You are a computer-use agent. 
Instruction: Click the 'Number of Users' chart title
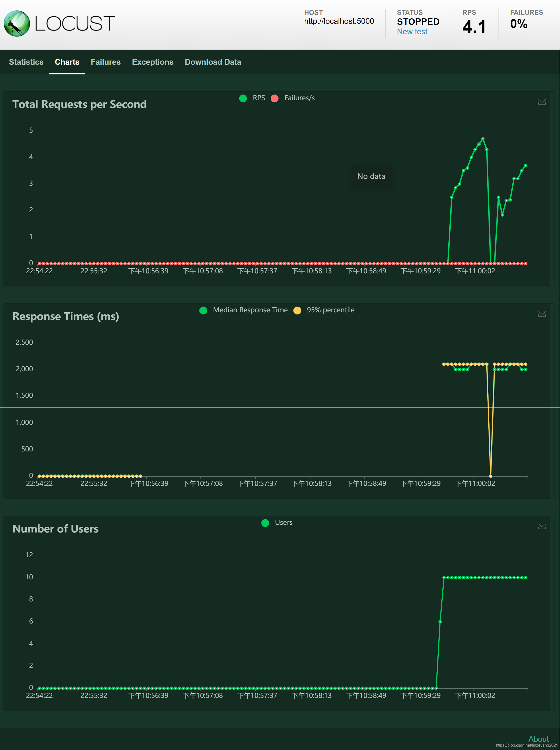click(x=56, y=529)
